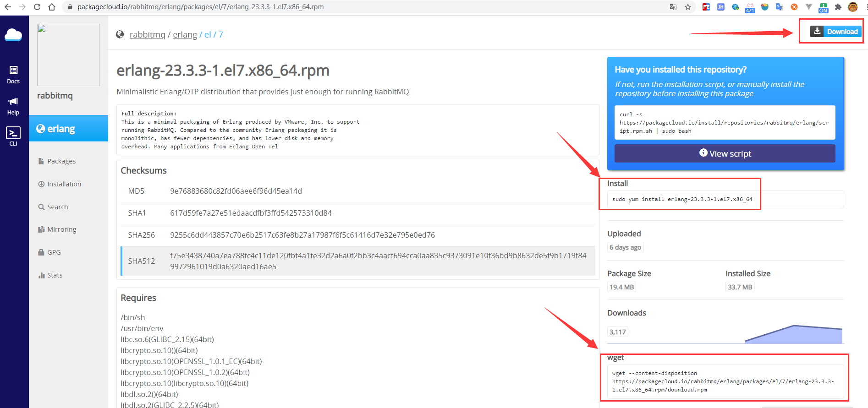Open Help from the left sidebar

(x=13, y=106)
